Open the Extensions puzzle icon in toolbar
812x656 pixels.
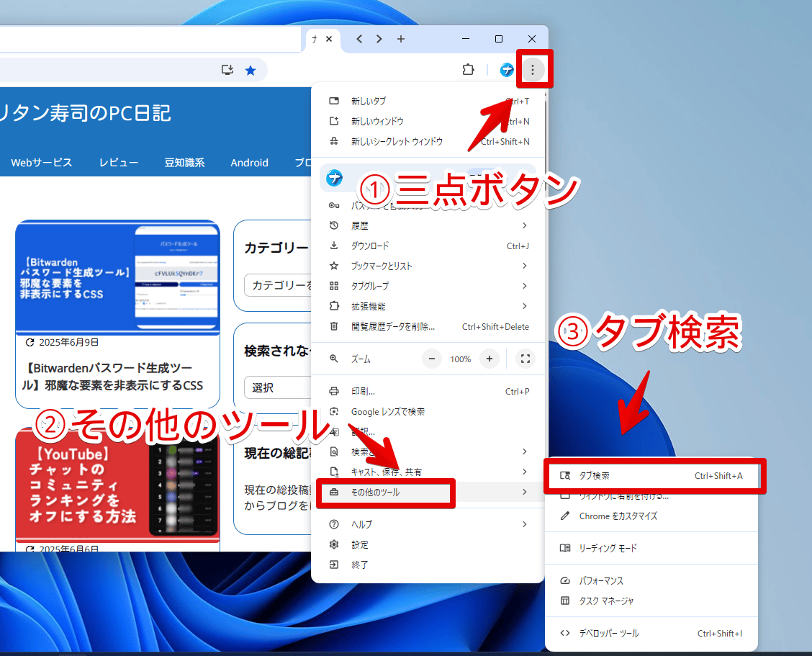pos(468,69)
